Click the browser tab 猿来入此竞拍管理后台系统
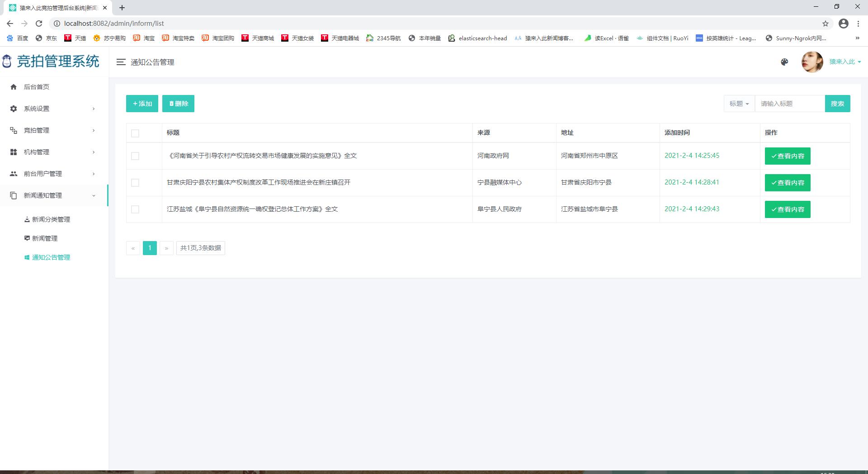The image size is (868, 474). point(54,7)
